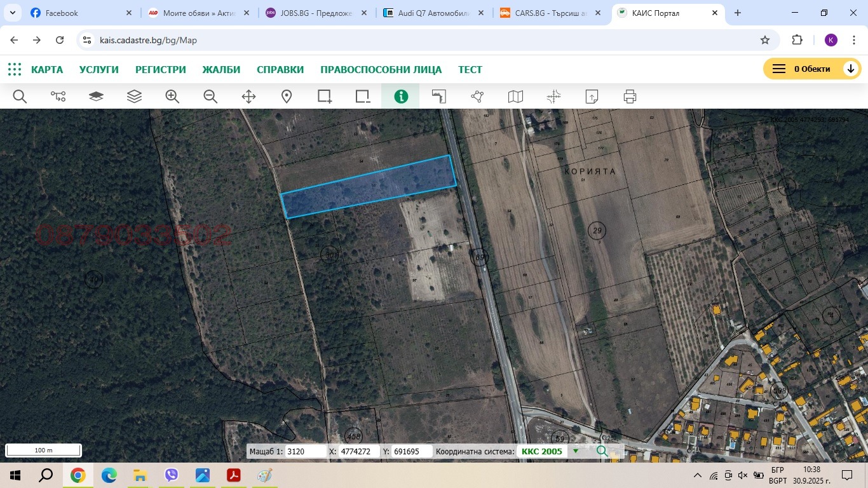
Task: Open the ККС 2005 coordinate system dropdown
Action: [575, 451]
